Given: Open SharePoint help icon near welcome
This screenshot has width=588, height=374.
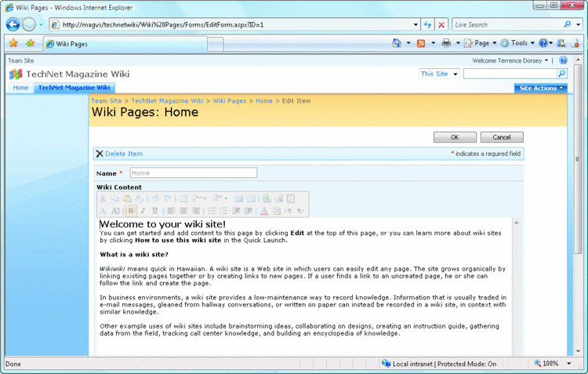Looking at the screenshot, I should pyautogui.click(x=563, y=60).
